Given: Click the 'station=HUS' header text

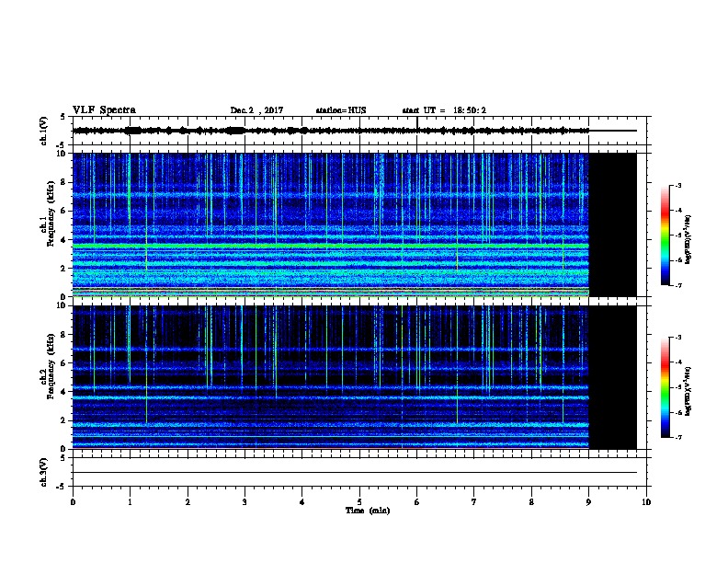Looking at the screenshot, I should click(x=341, y=110).
